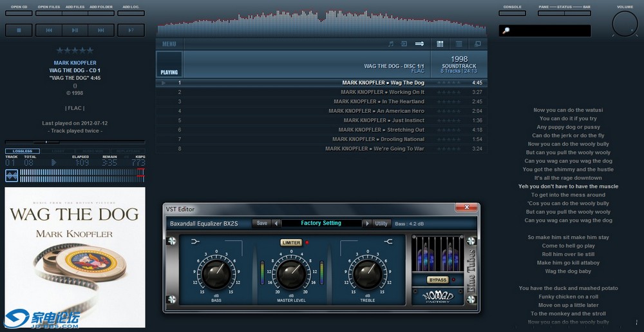The height and width of the screenshot is (332, 644).
Task: Play a random track button
Action: click(131, 30)
